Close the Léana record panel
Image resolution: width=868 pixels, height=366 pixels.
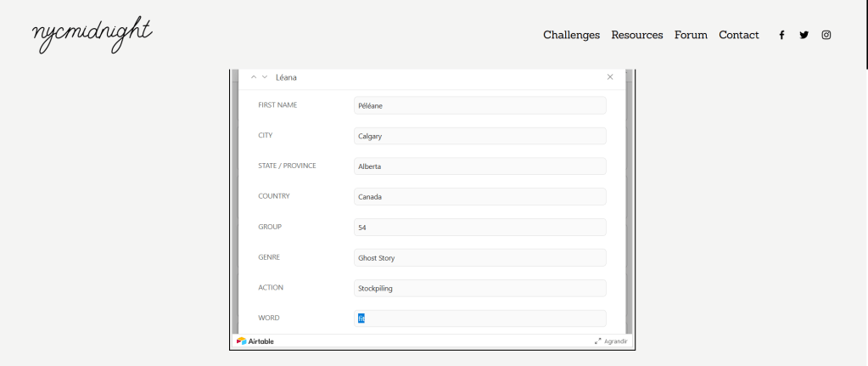coord(610,77)
